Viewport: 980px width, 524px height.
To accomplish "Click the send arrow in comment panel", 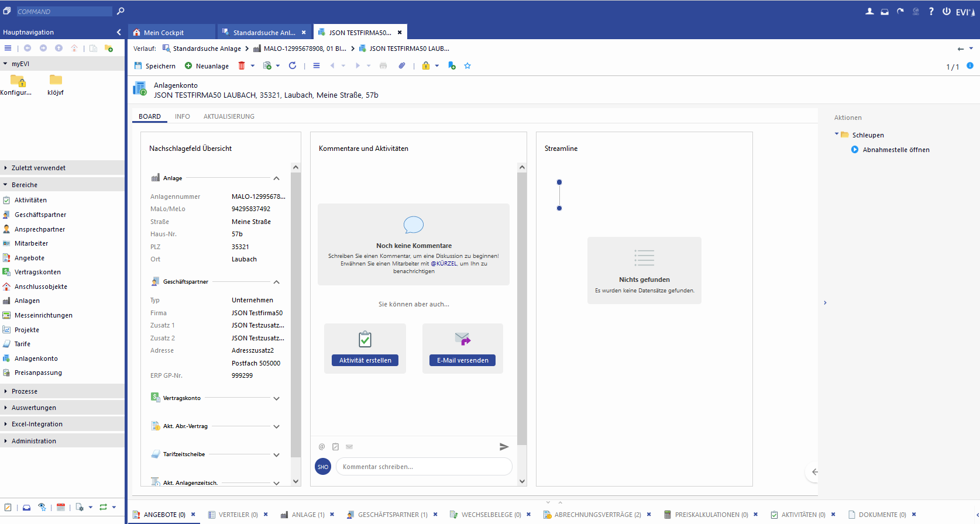I will tap(504, 447).
